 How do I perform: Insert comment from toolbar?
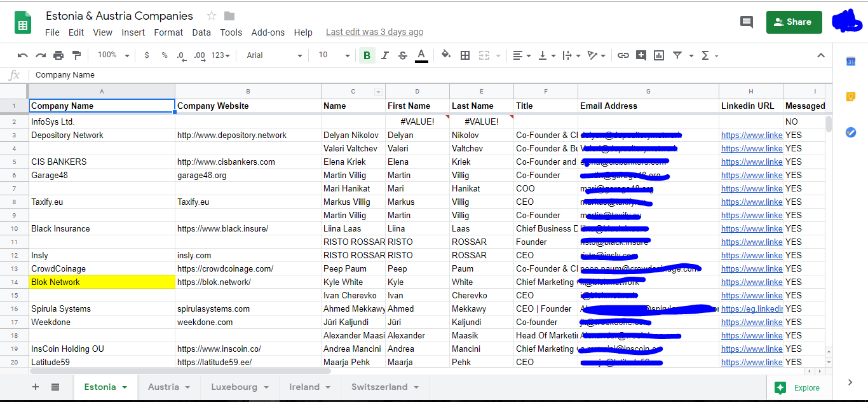[x=641, y=55]
